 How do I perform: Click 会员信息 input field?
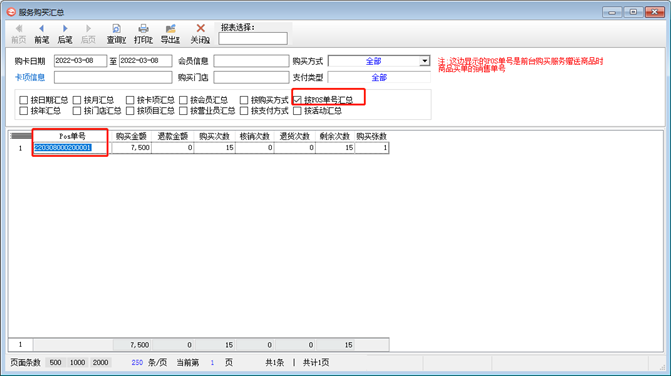click(251, 61)
